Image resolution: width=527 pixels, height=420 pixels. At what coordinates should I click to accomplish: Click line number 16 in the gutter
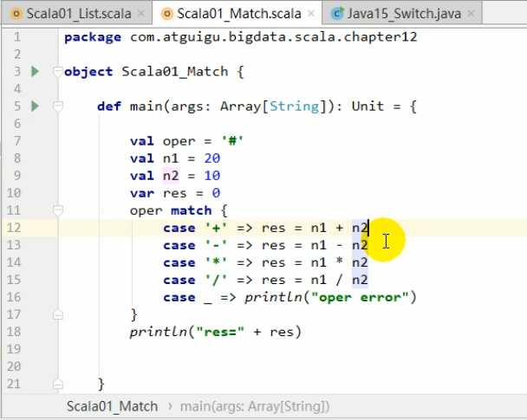(14, 297)
